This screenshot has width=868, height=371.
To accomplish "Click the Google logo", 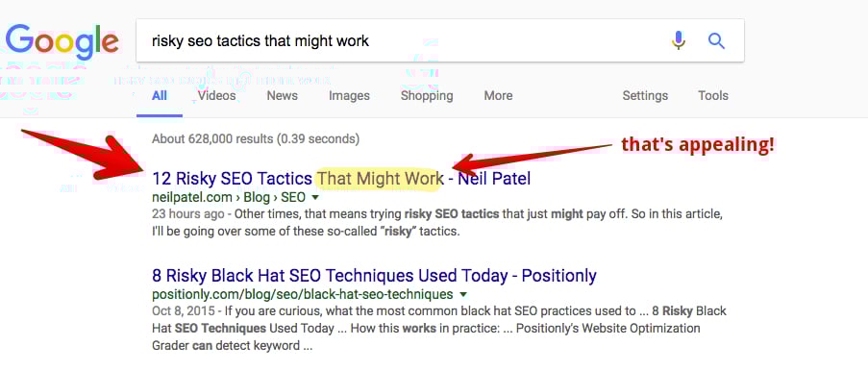I will (62, 41).
